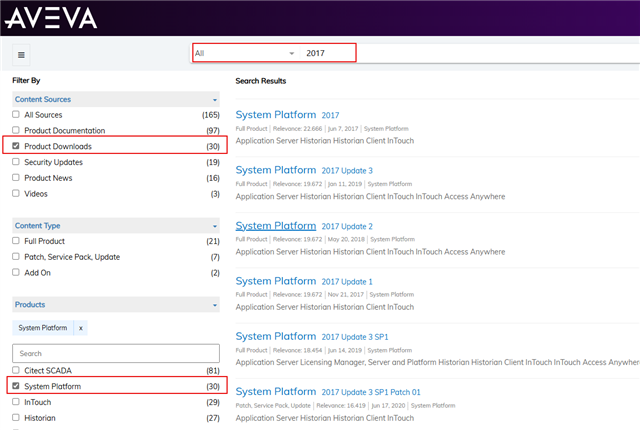Remove the System Platform filter tag
Screen dimensions: 640x430
tap(81, 328)
